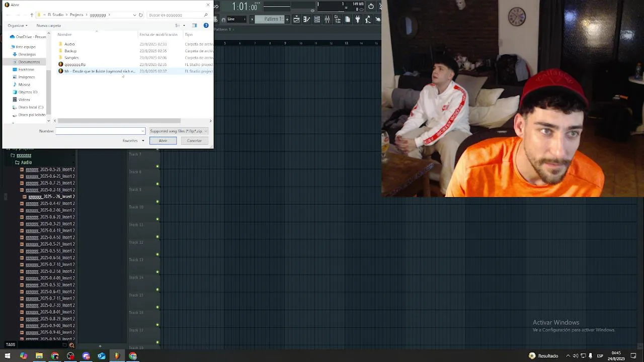
Task: Open the Supported song files type dropdown
Action: pos(178,131)
